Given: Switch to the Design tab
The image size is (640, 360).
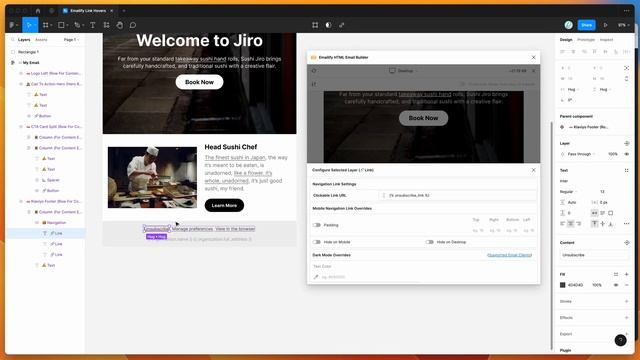Looking at the screenshot, I should (566, 40).
